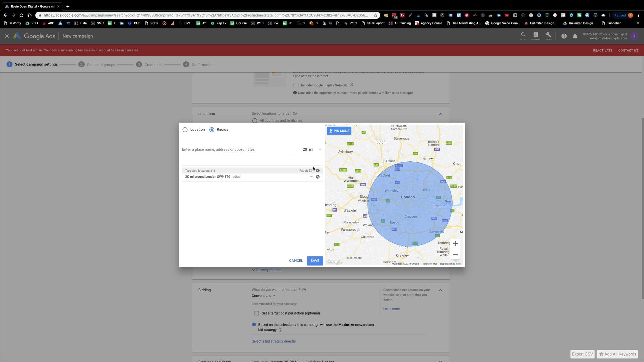Close the New campaign setup with X
The width and height of the screenshot is (644, 362).
(x=7, y=36)
